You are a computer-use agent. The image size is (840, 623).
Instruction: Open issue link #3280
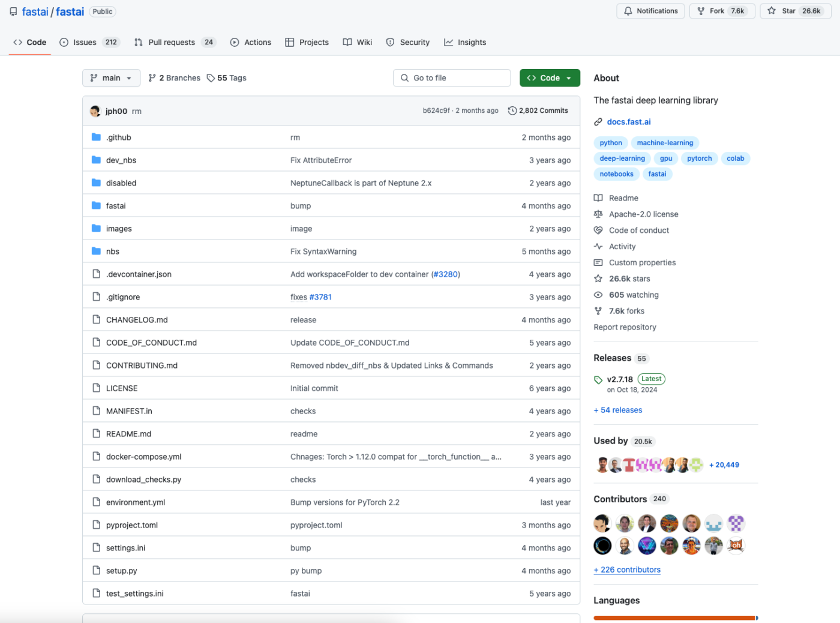tap(446, 274)
